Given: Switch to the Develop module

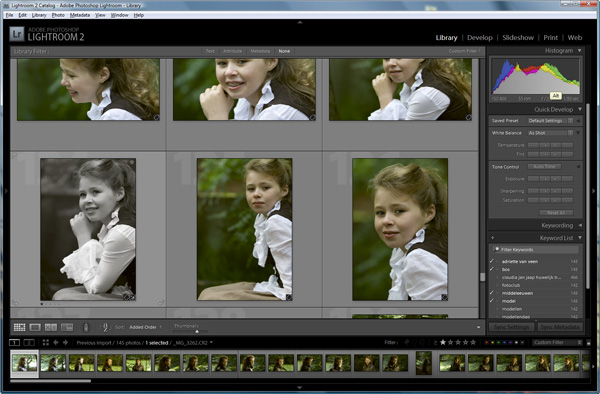Looking at the screenshot, I should 479,37.
